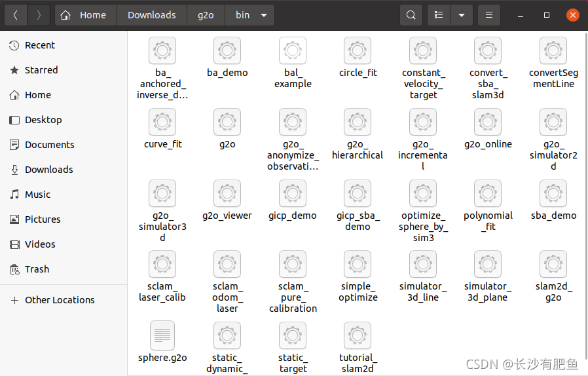Select g2o_simulator3d executable icon
588x376 pixels.
(162, 193)
